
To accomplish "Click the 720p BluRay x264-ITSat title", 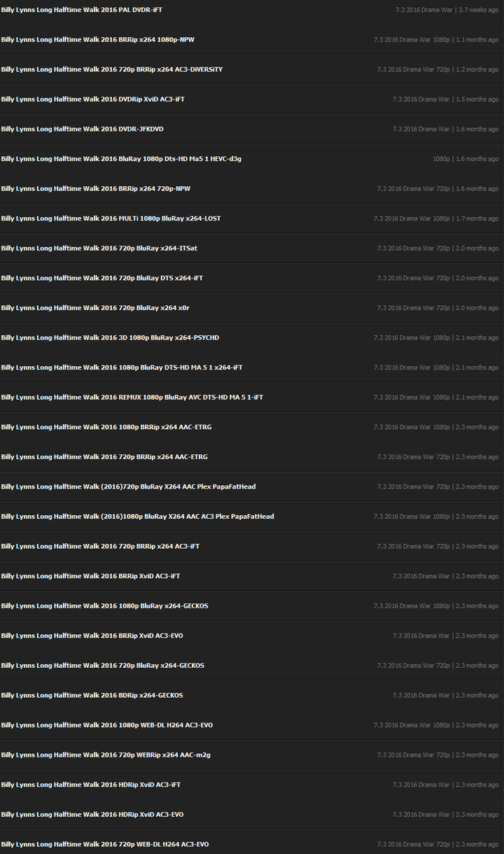I will [x=99, y=248].
